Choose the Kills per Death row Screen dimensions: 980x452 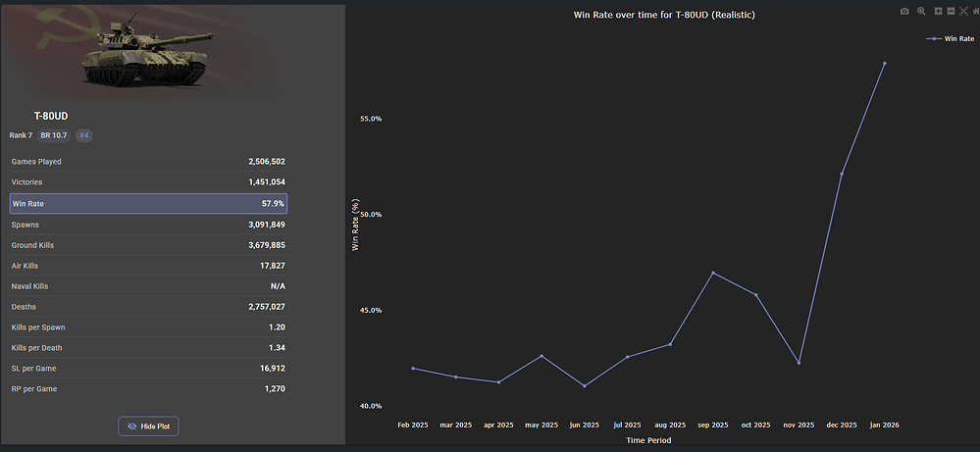pos(148,348)
